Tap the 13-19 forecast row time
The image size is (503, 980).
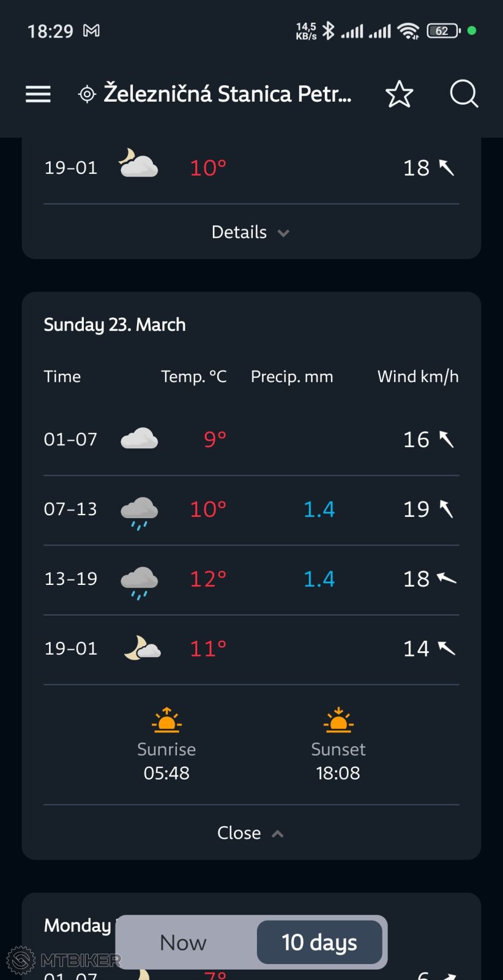coord(70,579)
